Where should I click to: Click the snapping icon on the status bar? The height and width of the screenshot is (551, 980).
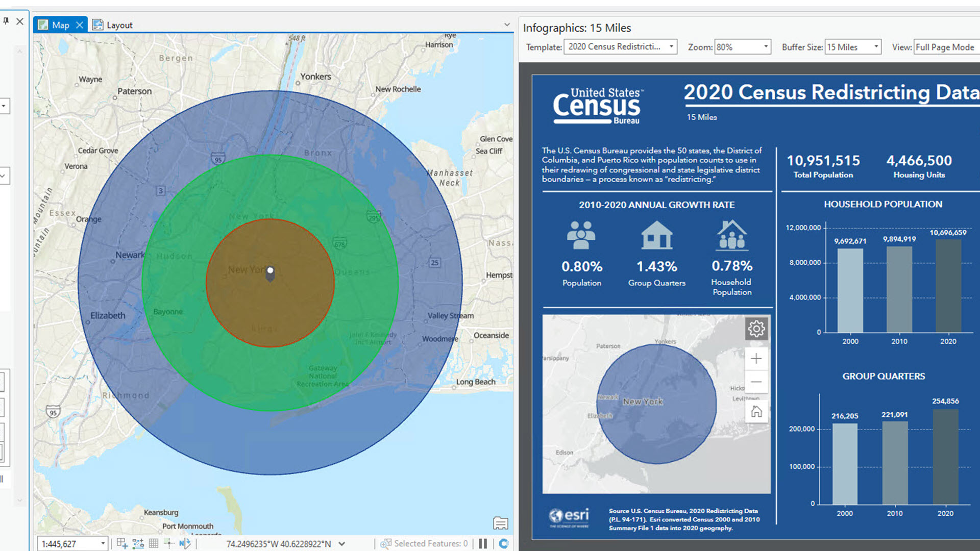point(168,543)
